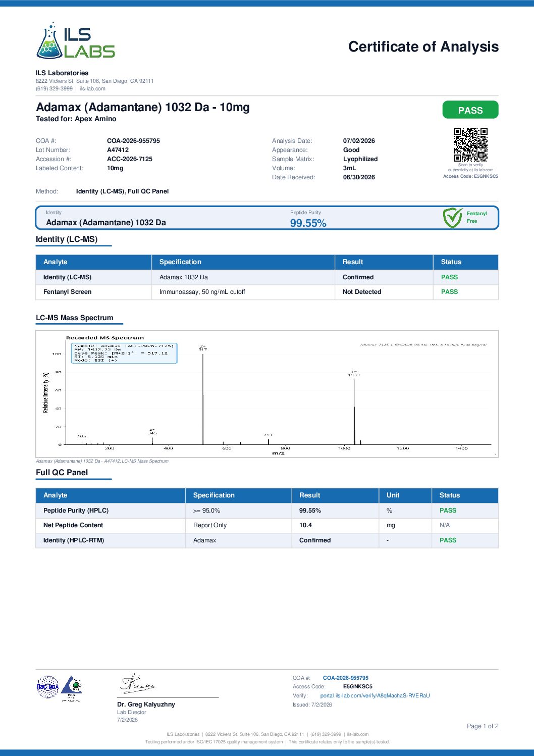Click the LC-MS Mass Spectrum heading
The height and width of the screenshot is (756, 534).
(x=74, y=318)
